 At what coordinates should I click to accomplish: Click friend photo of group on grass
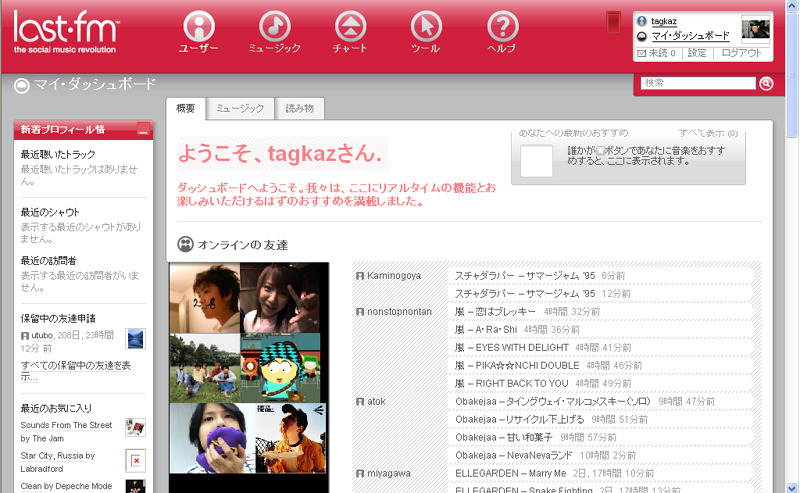click(x=205, y=368)
